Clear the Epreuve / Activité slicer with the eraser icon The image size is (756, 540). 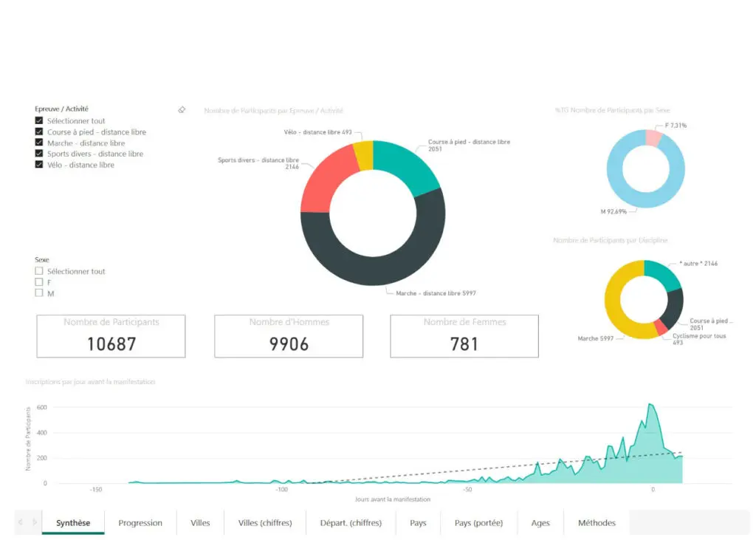click(x=182, y=110)
